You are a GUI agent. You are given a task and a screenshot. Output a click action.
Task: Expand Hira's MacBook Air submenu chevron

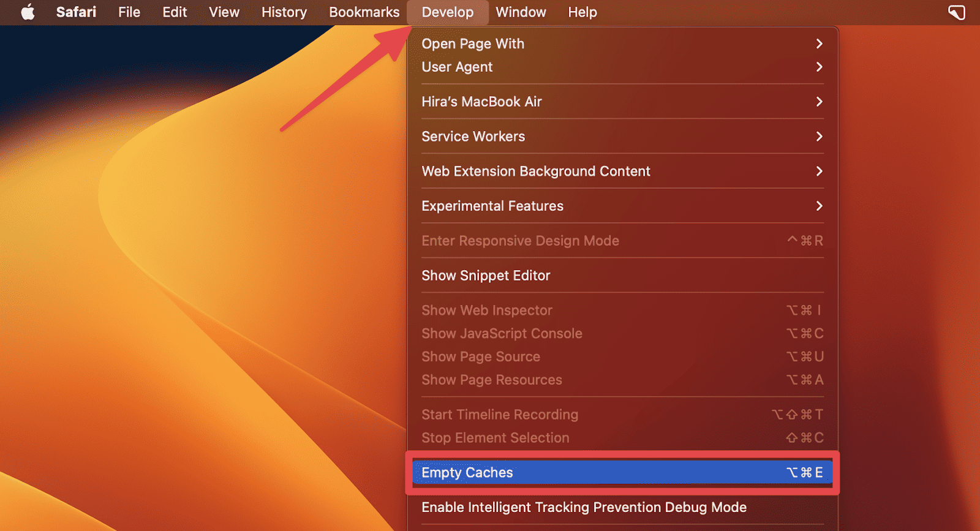(819, 102)
